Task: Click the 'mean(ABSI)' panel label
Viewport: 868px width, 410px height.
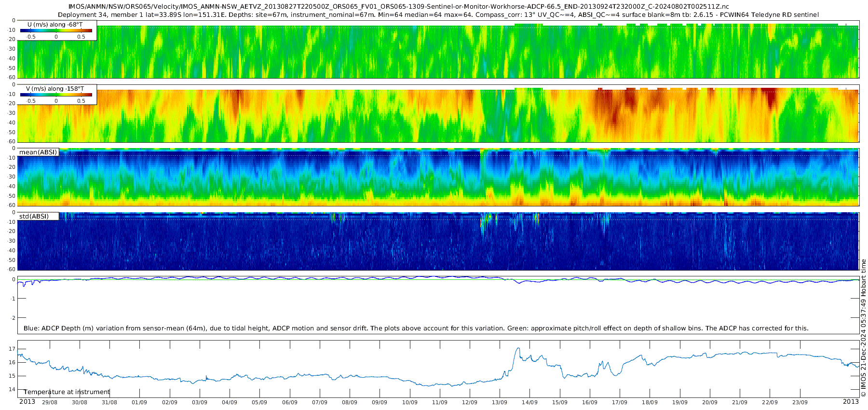Action: [38, 152]
